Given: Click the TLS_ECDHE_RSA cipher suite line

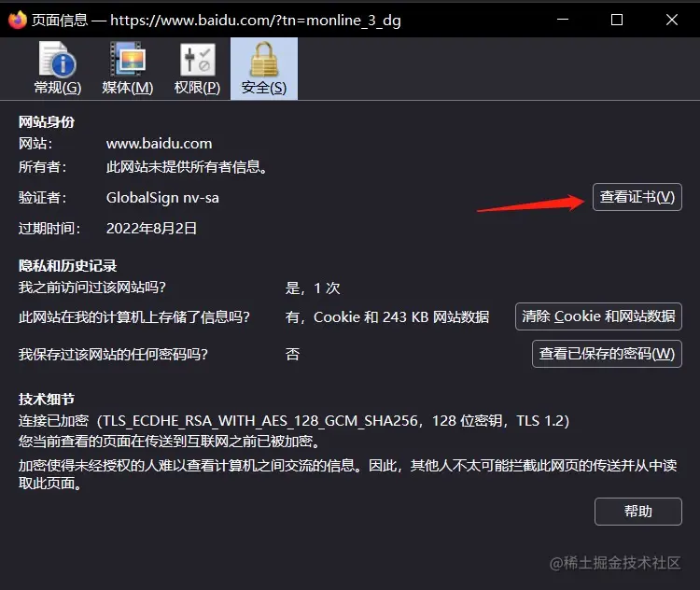Looking at the screenshot, I should 294,421.
